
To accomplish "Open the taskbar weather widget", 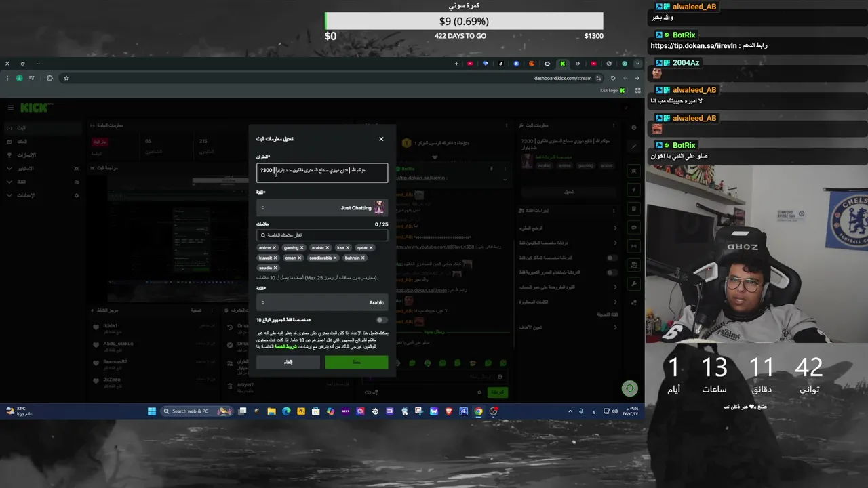I will [x=19, y=411].
